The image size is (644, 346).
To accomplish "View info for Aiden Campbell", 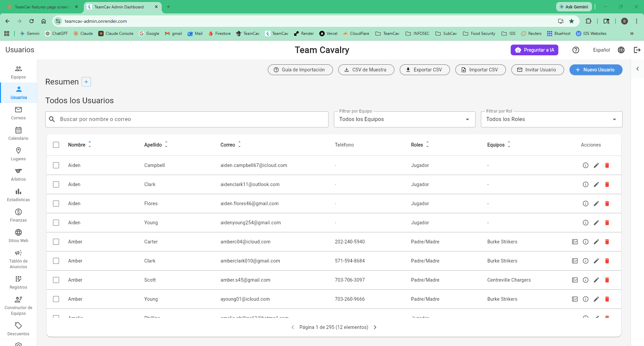I will tap(586, 165).
